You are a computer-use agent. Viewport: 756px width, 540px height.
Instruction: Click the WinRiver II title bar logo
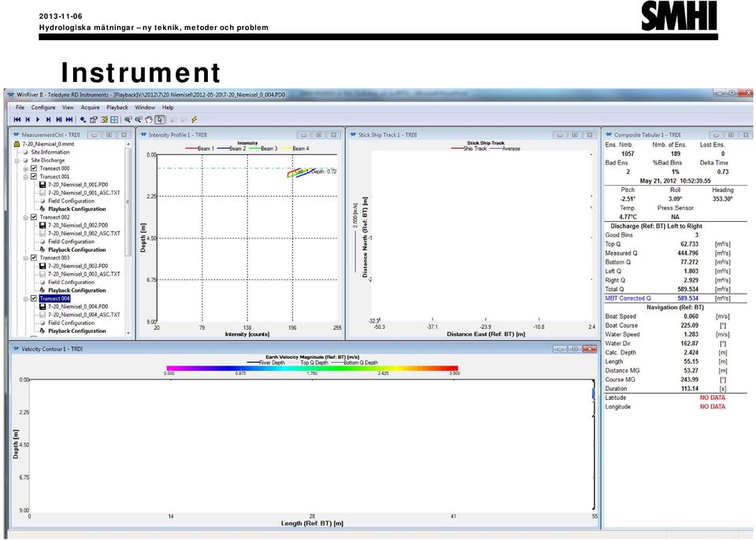[10, 94]
